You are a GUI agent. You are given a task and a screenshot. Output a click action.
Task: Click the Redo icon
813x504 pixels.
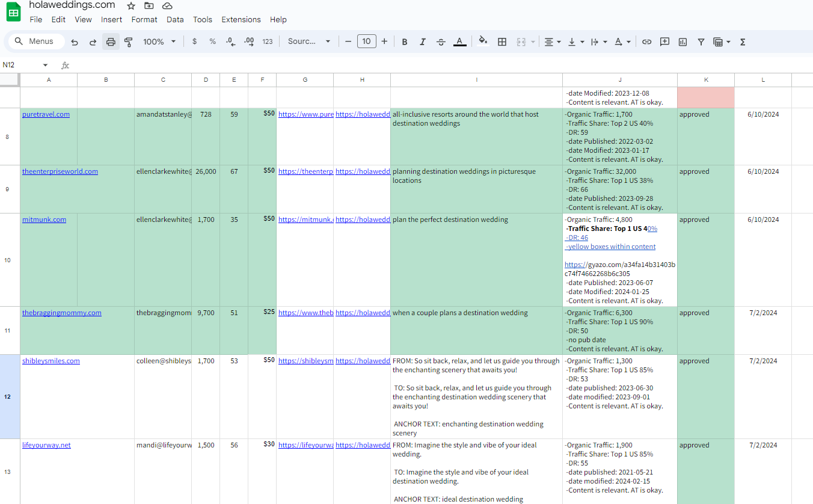[93, 41]
